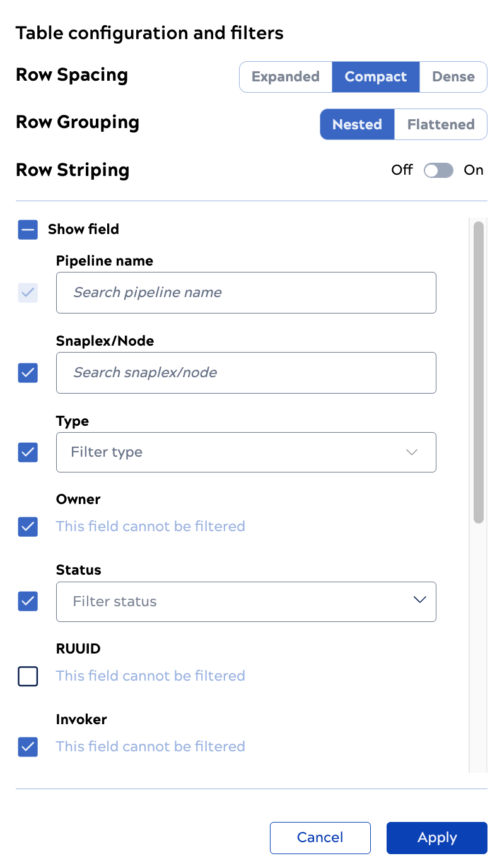The image size is (502, 868).
Task: Enable the RUUID field checkbox
Action: tap(28, 676)
